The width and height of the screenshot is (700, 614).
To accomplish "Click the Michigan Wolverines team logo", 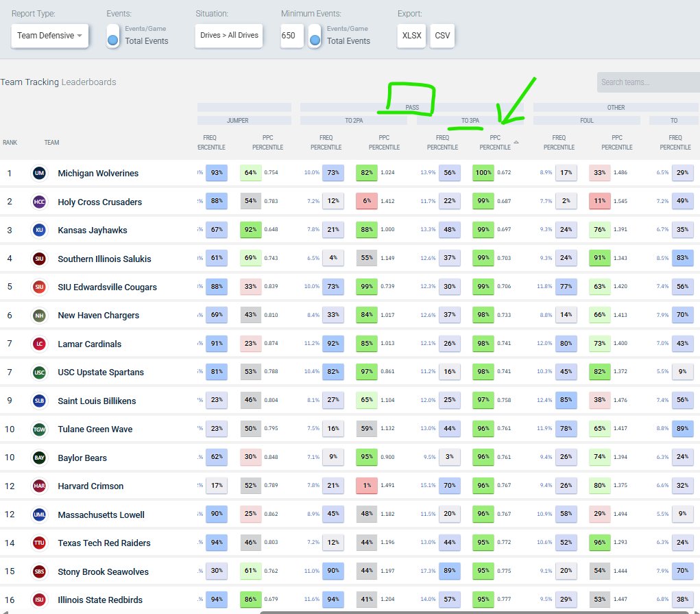I will 39,173.
